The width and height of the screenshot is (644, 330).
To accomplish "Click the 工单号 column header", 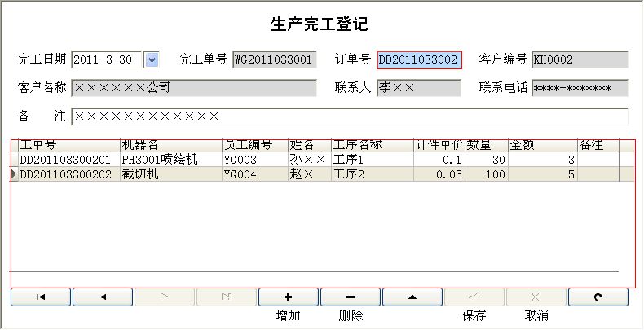I will tap(69, 145).
